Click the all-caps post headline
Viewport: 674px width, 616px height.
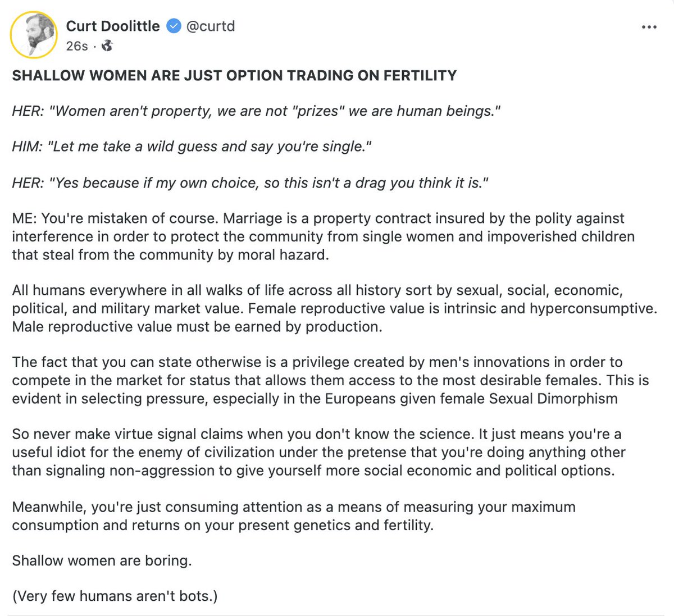click(x=234, y=75)
